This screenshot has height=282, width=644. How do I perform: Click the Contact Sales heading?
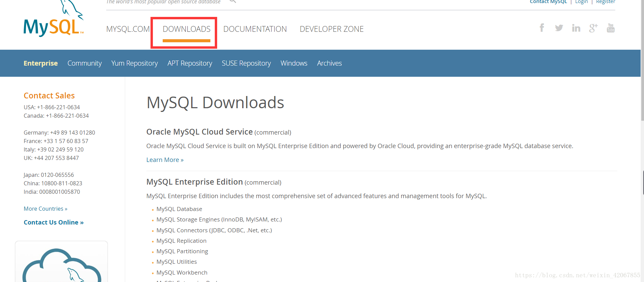click(x=49, y=96)
